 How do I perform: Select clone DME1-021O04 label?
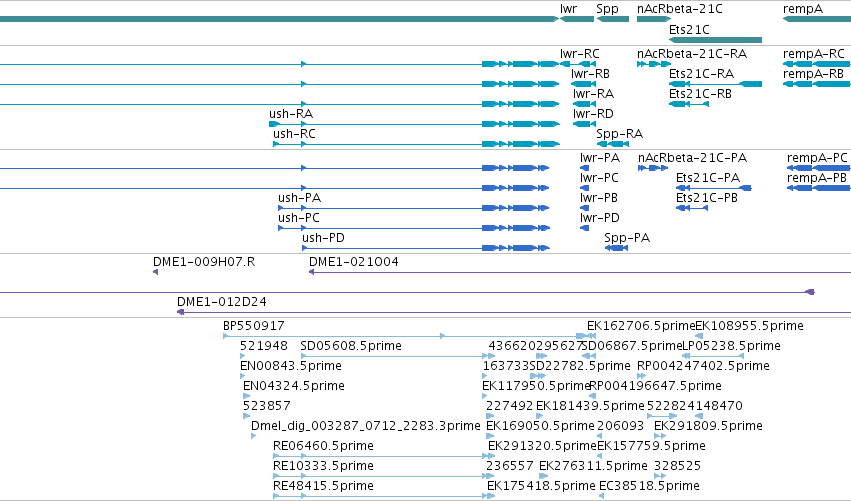(x=354, y=262)
